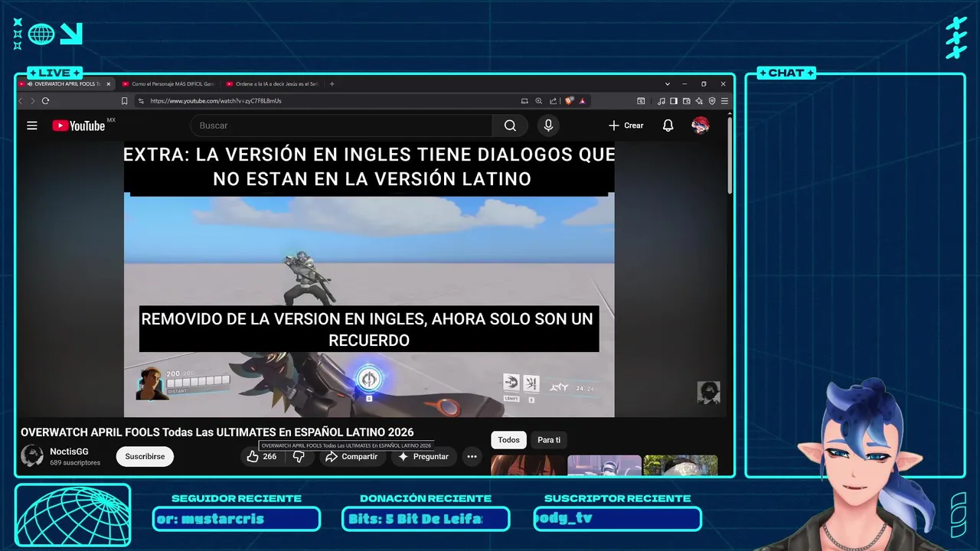
Task: Select the 'Todos' filter chip
Action: (508, 440)
